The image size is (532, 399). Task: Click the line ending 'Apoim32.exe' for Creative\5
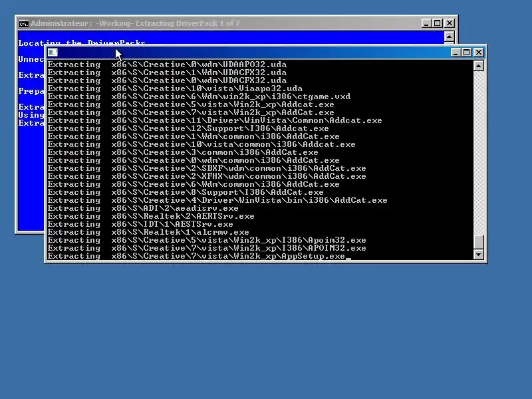click(207, 240)
